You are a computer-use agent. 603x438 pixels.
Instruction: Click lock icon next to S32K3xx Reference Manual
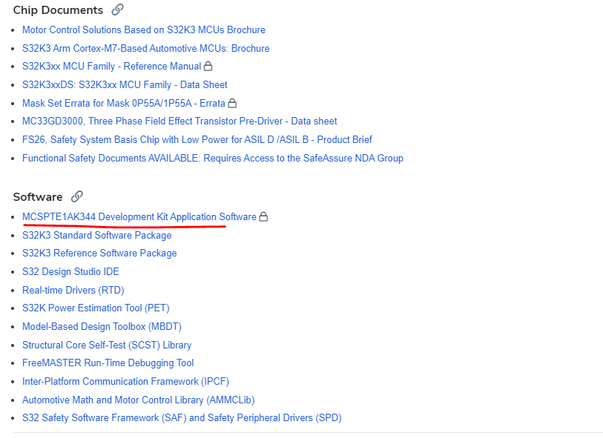[x=208, y=66]
